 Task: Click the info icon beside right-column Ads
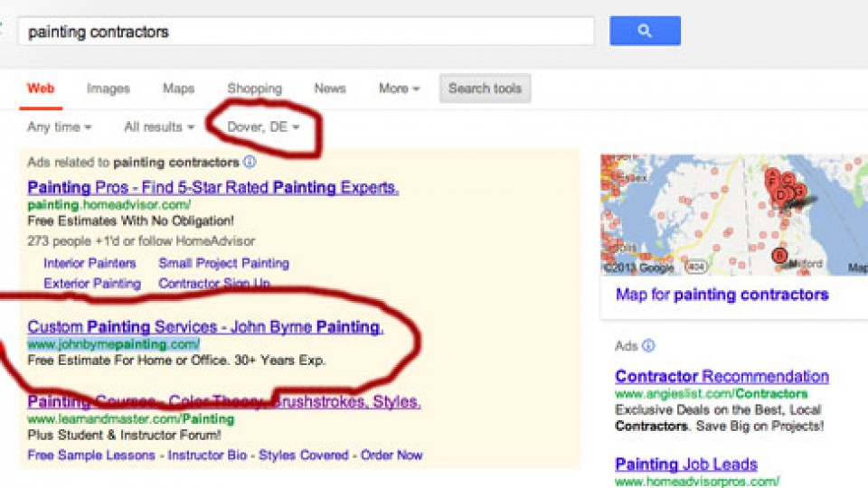648,345
